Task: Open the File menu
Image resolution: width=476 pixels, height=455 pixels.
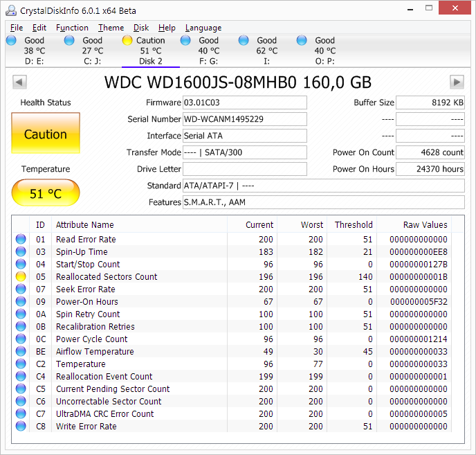Action: (17, 28)
